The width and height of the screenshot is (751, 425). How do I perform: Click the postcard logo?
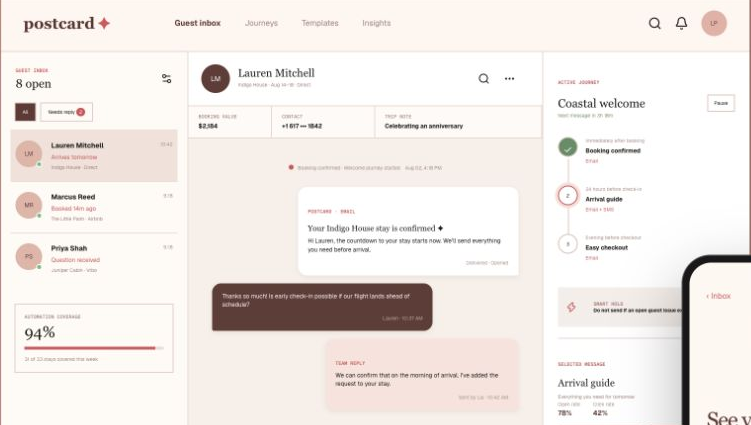[x=67, y=23]
